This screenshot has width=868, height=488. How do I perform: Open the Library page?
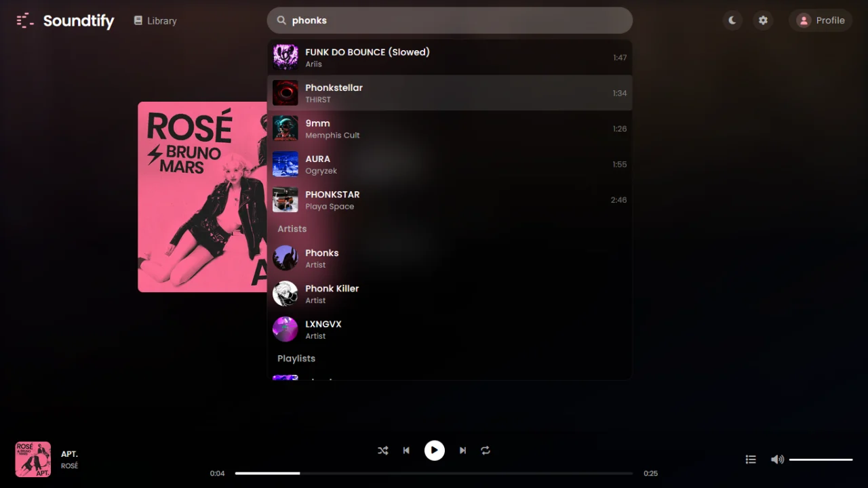pos(155,21)
